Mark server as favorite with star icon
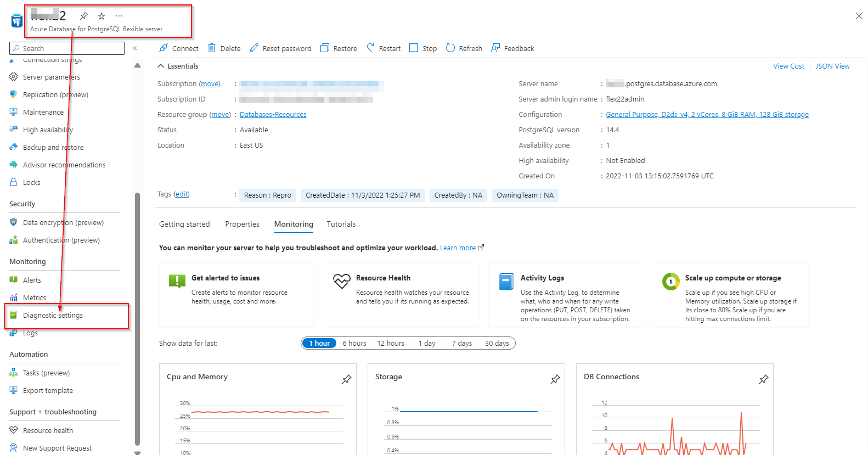Screen dimensions: 868x455 tap(102, 16)
